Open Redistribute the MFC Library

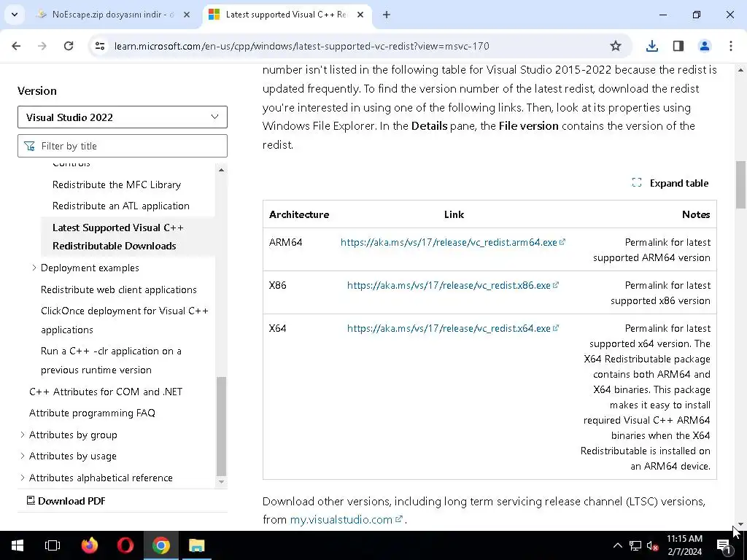click(117, 184)
